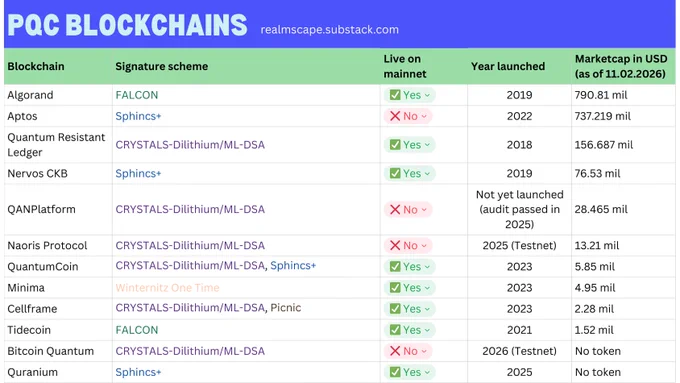Click the QANPlatform cell
Image resolution: width=680 pixels, height=383 pixels.
58,210
